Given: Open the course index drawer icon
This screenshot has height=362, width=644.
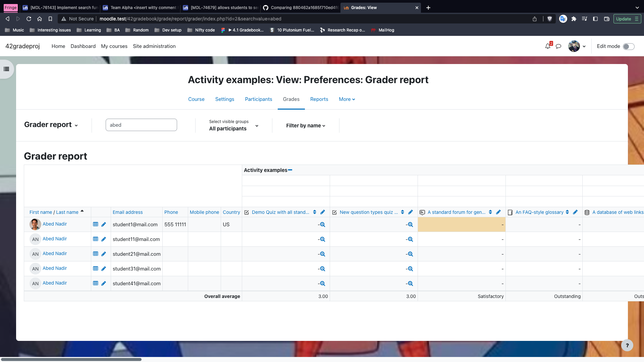Looking at the screenshot, I should (x=6, y=69).
